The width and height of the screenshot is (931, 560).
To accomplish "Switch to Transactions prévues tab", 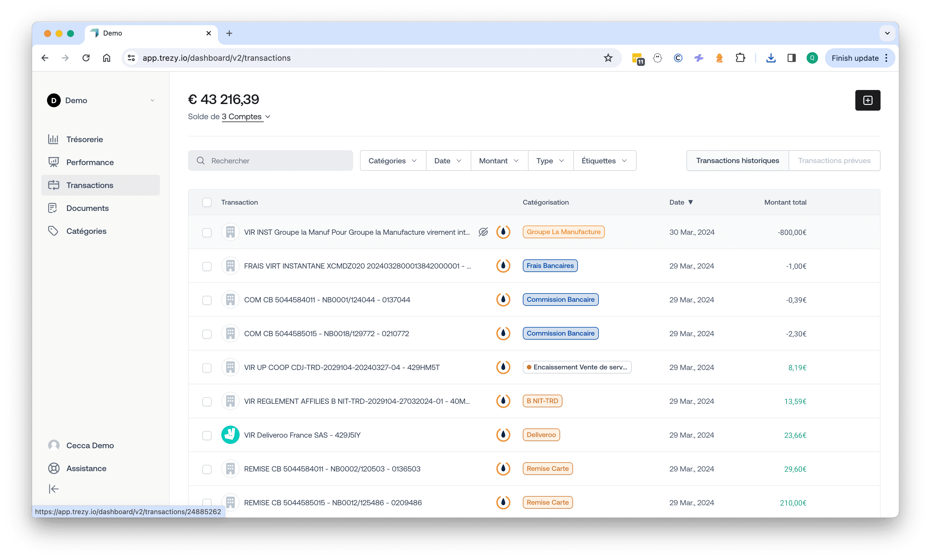I will pyautogui.click(x=834, y=161).
